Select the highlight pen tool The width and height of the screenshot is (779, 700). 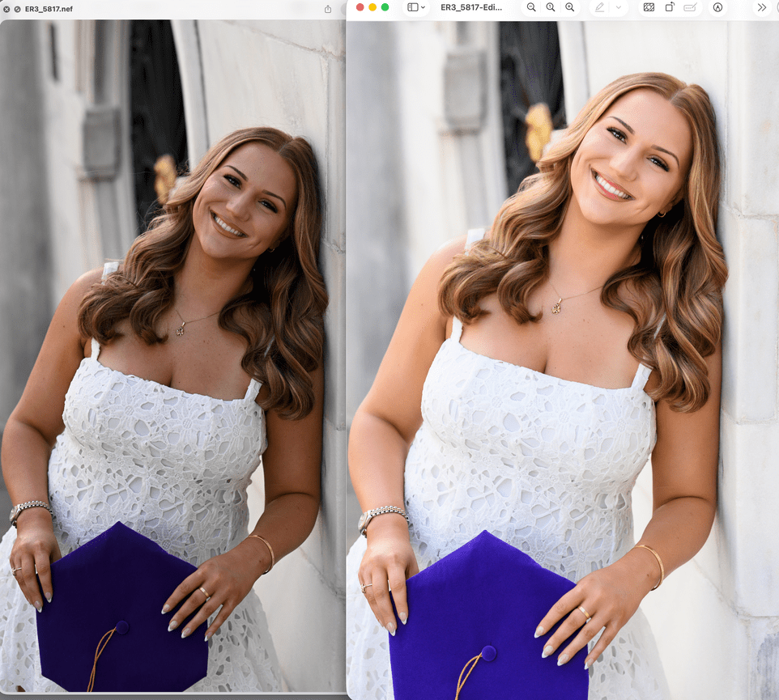[x=600, y=7]
